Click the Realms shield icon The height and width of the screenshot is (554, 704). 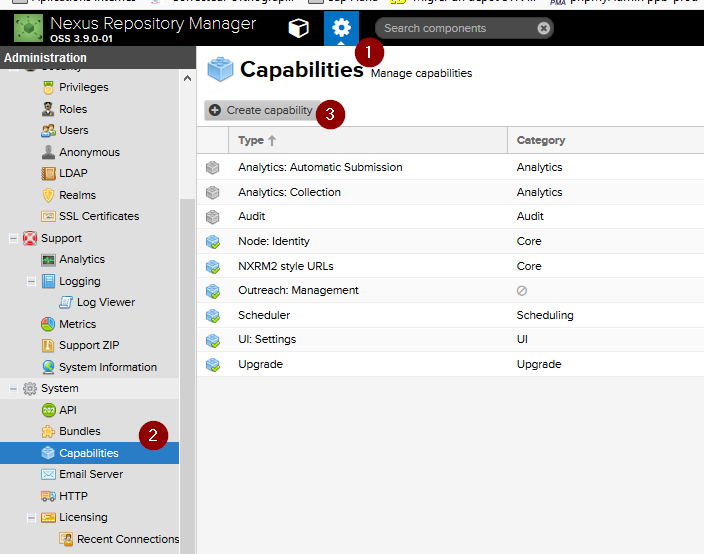point(48,195)
